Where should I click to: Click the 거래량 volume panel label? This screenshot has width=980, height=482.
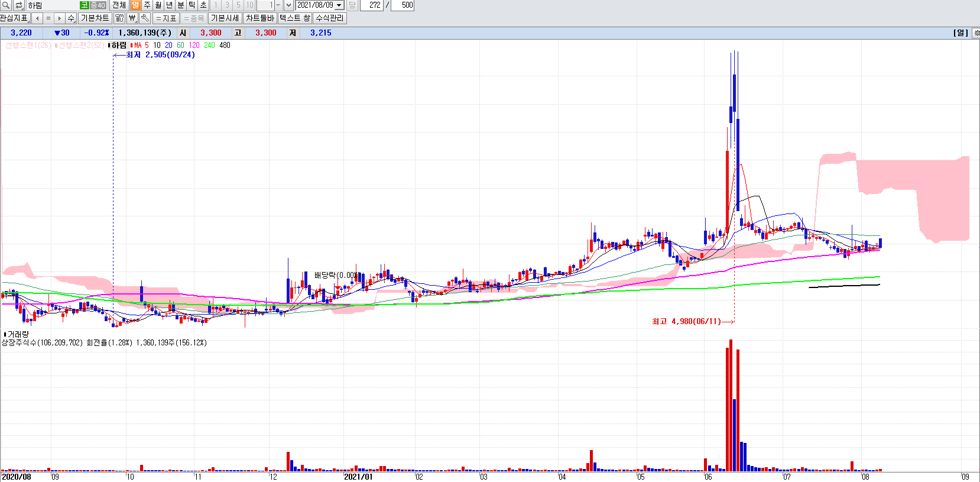click(18, 334)
